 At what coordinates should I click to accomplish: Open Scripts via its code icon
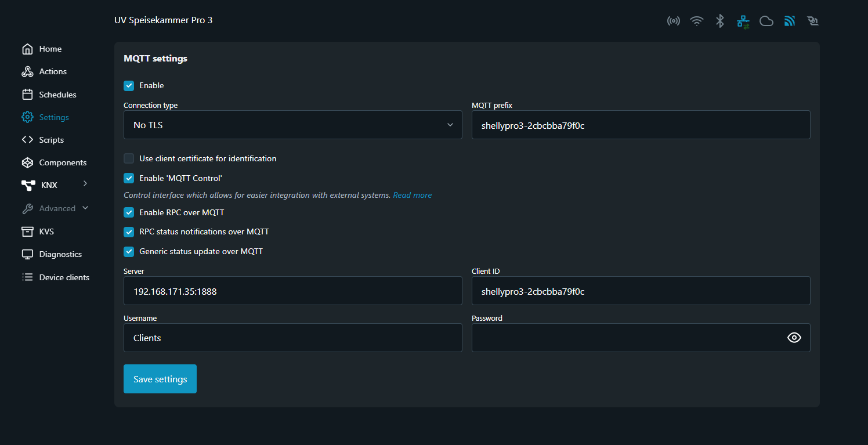pos(27,140)
